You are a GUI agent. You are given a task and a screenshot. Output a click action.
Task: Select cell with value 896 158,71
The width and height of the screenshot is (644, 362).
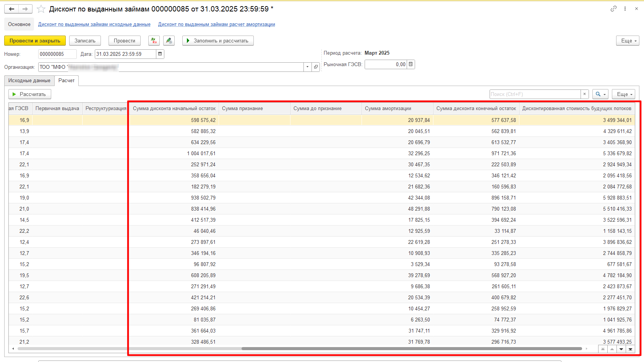click(x=476, y=198)
